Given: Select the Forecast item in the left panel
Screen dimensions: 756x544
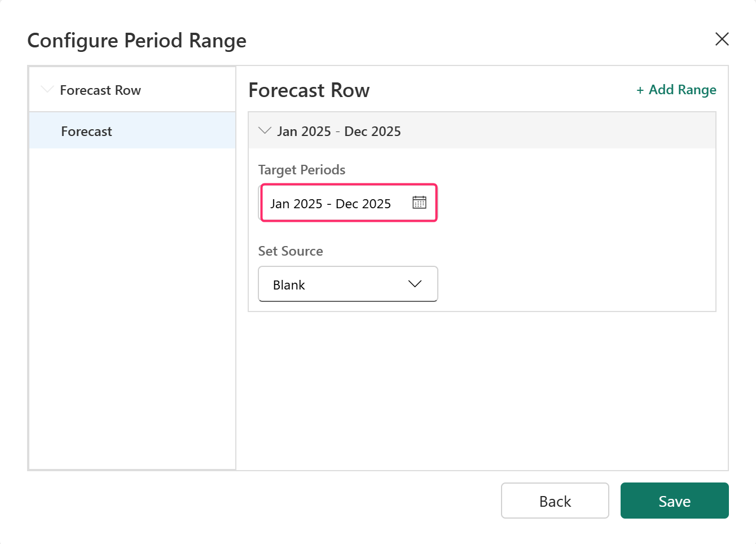Looking at the screenshot, I should pyautogui.click(x=87, y=131).
